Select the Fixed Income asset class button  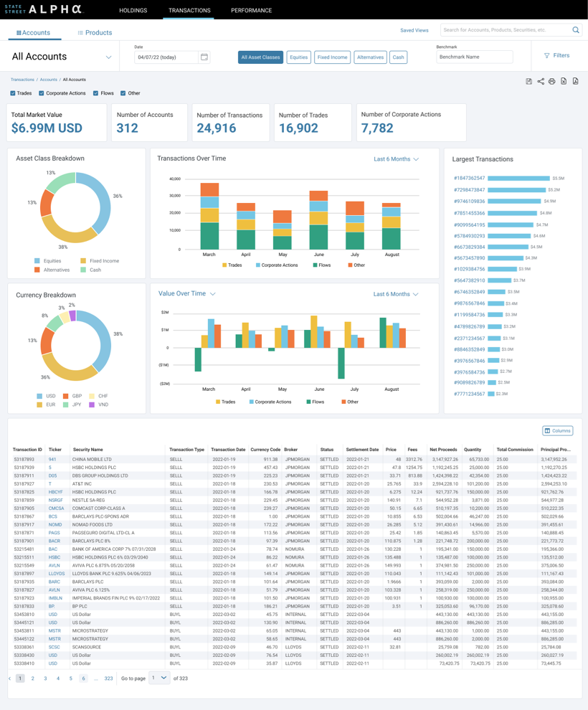tap(333, 57)
